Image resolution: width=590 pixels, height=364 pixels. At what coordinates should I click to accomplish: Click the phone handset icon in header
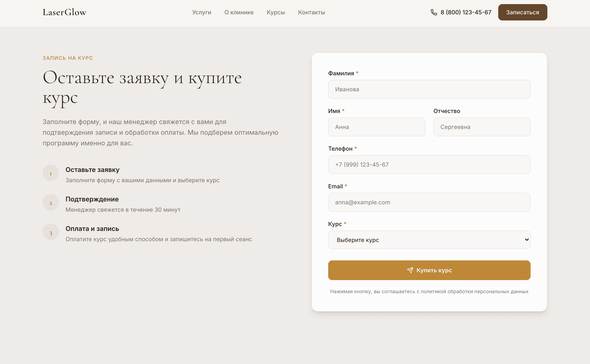coord(434,12)
